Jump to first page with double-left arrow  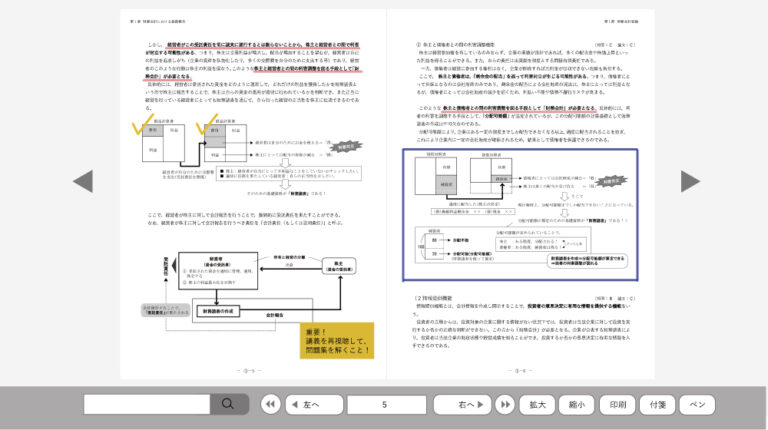(x=270, y=404)
